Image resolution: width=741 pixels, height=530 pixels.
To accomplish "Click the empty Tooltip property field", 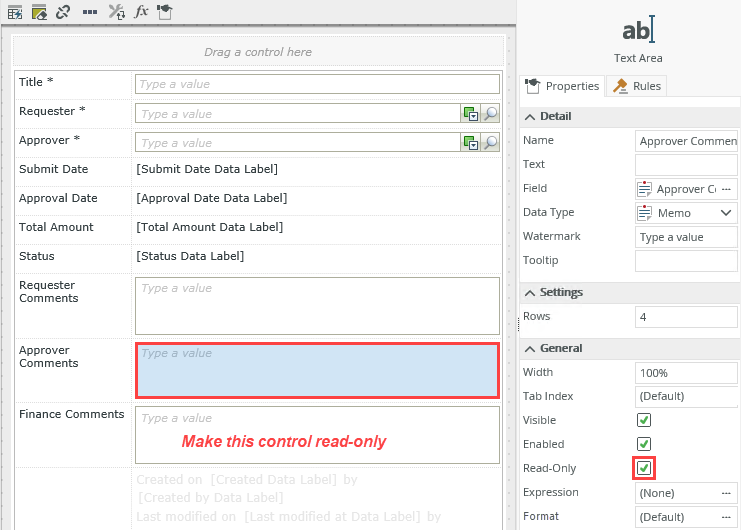I will click(x=686, y=261).
